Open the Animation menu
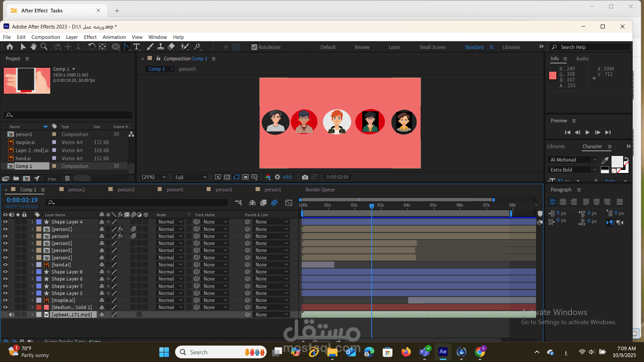The image size is (644, 362). pyautogui.click(x=114, y=37)
